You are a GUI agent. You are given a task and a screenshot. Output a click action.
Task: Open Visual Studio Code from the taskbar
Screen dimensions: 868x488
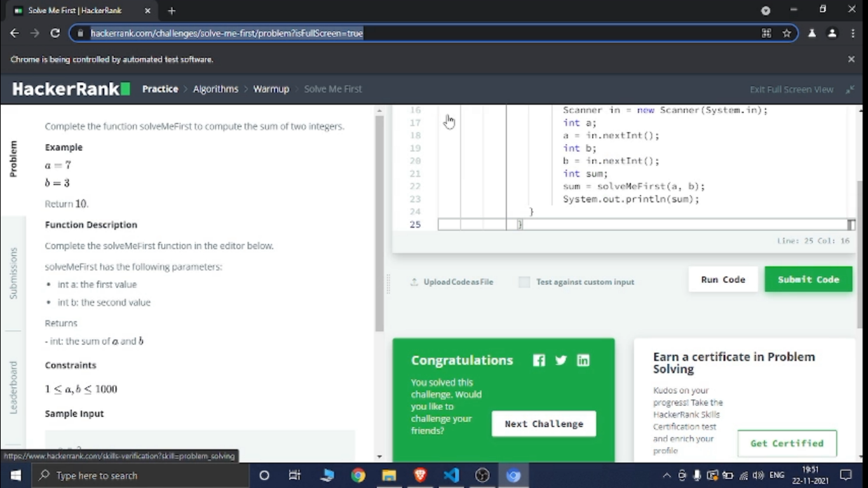click(x=451, y=475)
